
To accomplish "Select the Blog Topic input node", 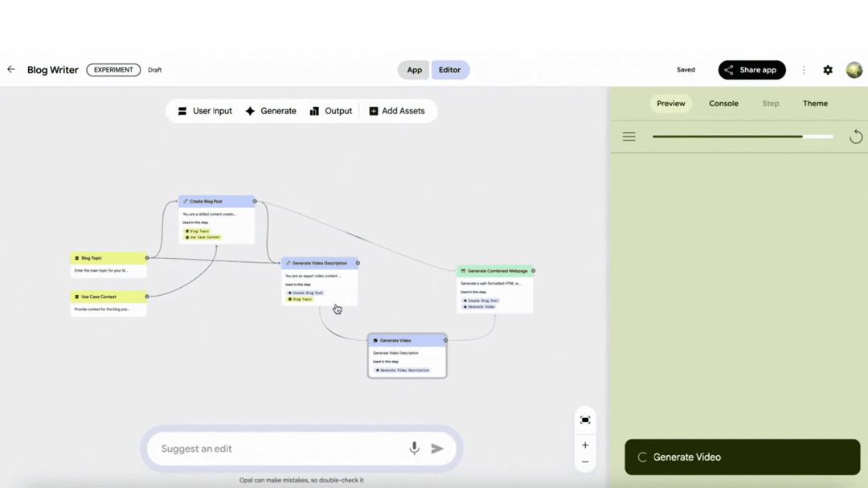I will click(108, 265).
